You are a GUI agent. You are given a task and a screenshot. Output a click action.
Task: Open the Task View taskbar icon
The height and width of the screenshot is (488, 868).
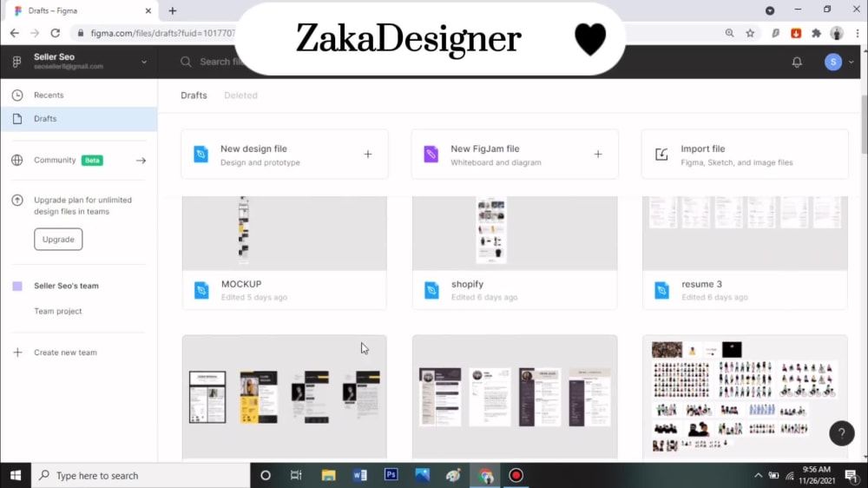click(296, 475)
